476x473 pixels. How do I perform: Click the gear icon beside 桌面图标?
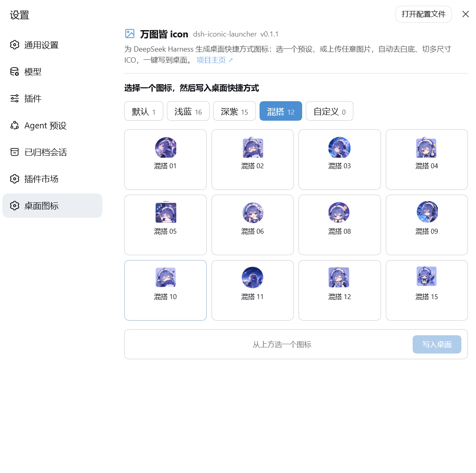tap(15, 206)
